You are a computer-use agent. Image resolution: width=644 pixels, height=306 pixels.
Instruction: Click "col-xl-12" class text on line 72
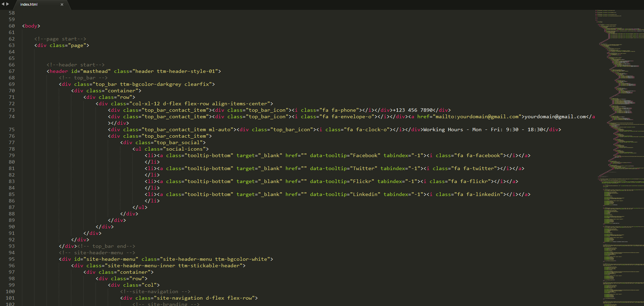click(x=146, y=104)
